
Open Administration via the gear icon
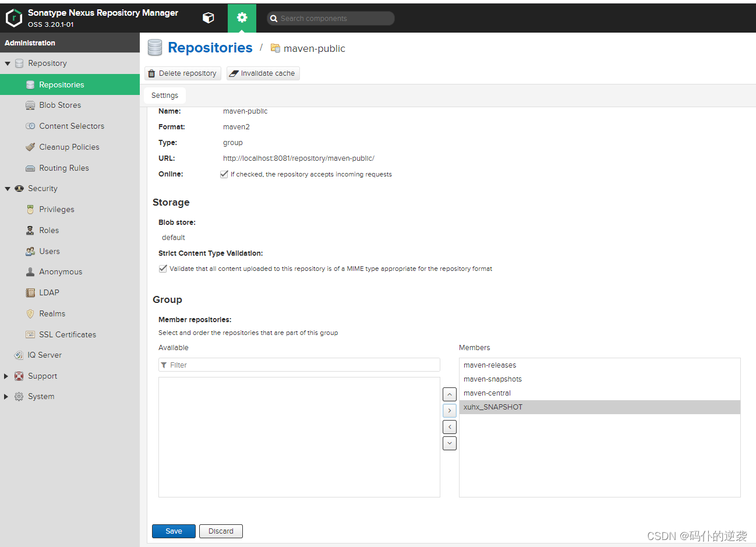pyautogui.click(x=242, y=18)
